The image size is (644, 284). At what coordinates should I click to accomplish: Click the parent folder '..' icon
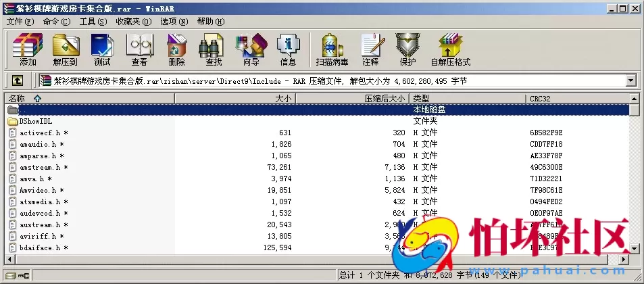13,110
